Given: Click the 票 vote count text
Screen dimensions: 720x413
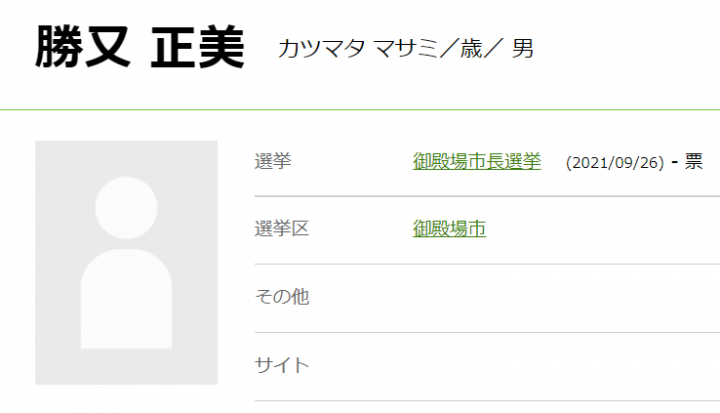Looking at the screenshot, I should click(694, 162).
